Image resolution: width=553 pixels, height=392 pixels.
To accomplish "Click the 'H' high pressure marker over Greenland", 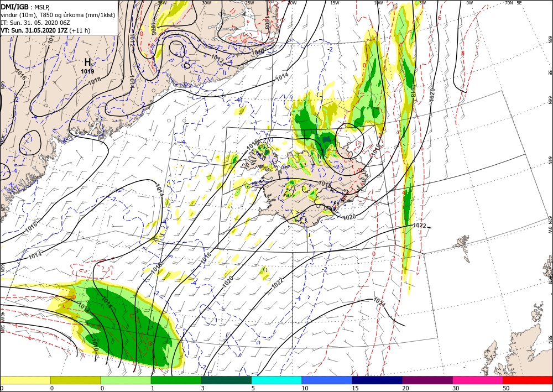I will click(87, 62).
